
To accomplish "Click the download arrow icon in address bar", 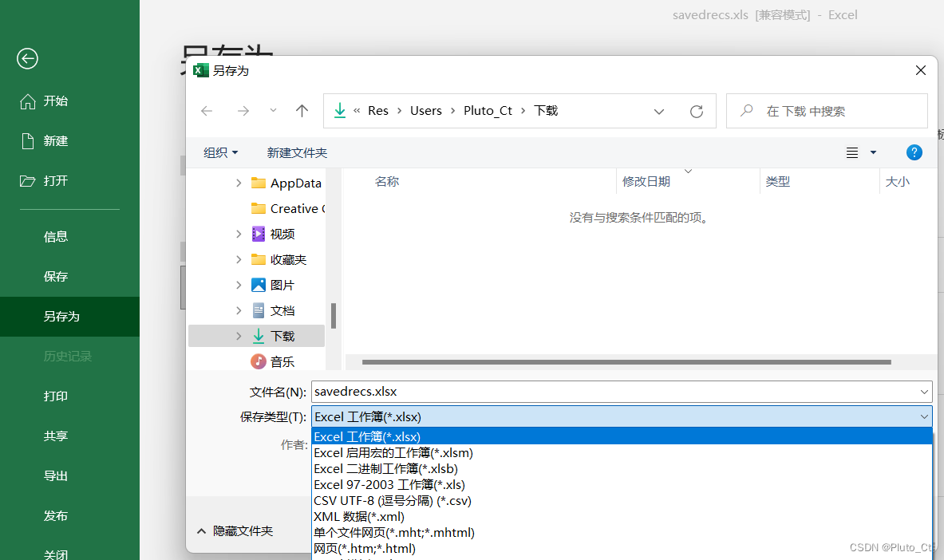I will (x=340, y=110).
